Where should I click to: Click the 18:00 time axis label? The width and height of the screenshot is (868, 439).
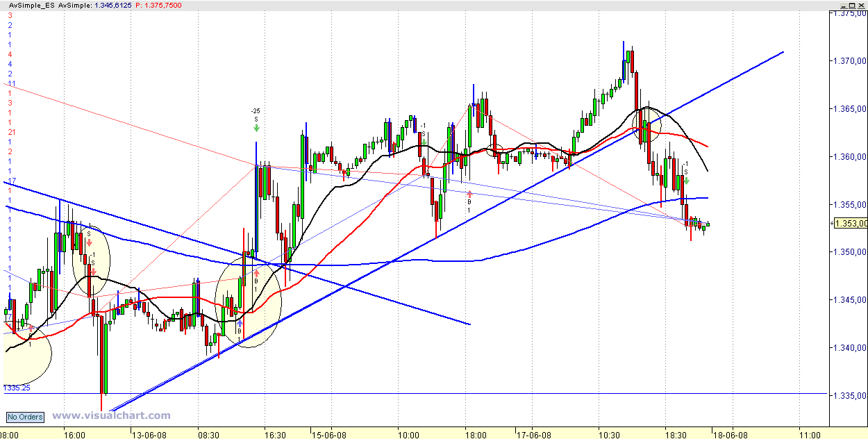tap(475, 434)
